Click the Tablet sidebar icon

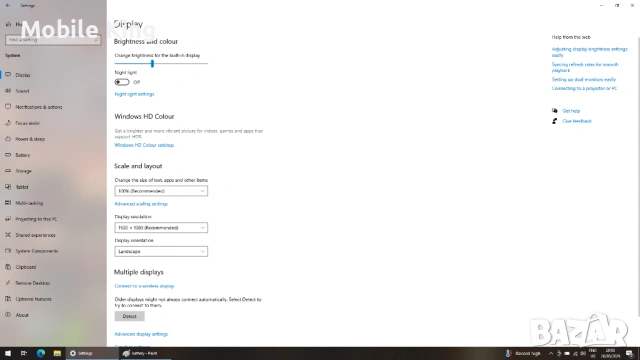[x=8, y=187]
